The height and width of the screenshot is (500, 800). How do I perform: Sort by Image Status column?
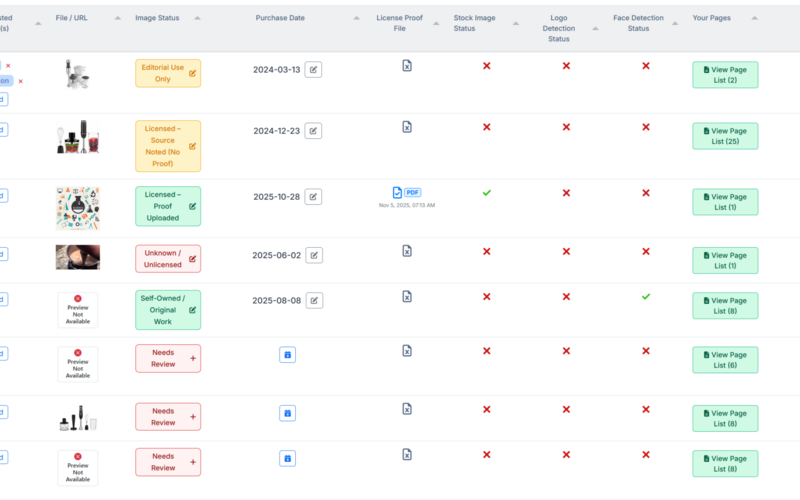pos(197,18)
